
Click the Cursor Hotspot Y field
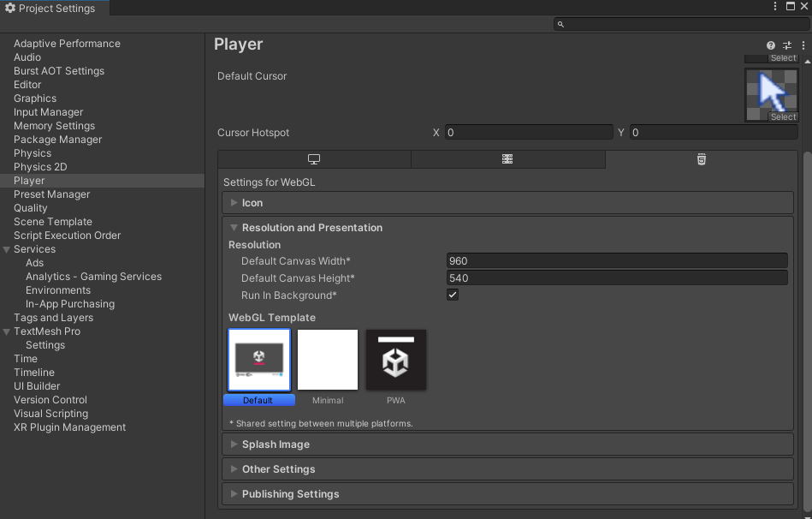(714, 133)
